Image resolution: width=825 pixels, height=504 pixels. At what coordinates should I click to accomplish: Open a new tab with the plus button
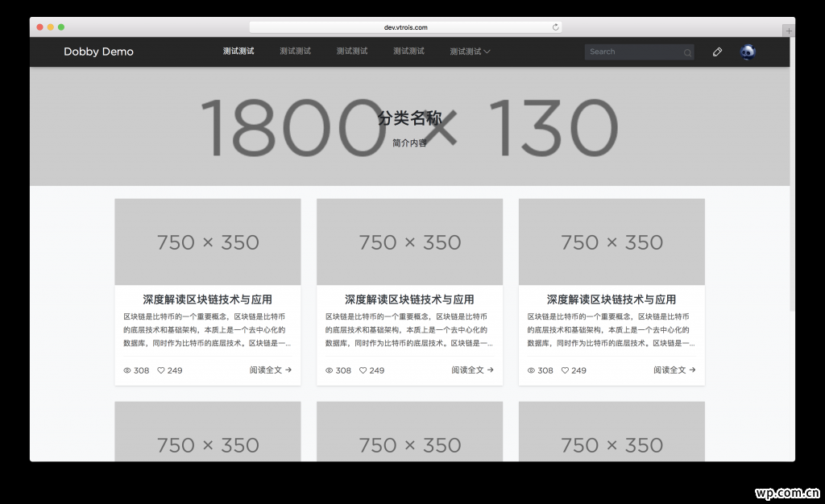789,31
